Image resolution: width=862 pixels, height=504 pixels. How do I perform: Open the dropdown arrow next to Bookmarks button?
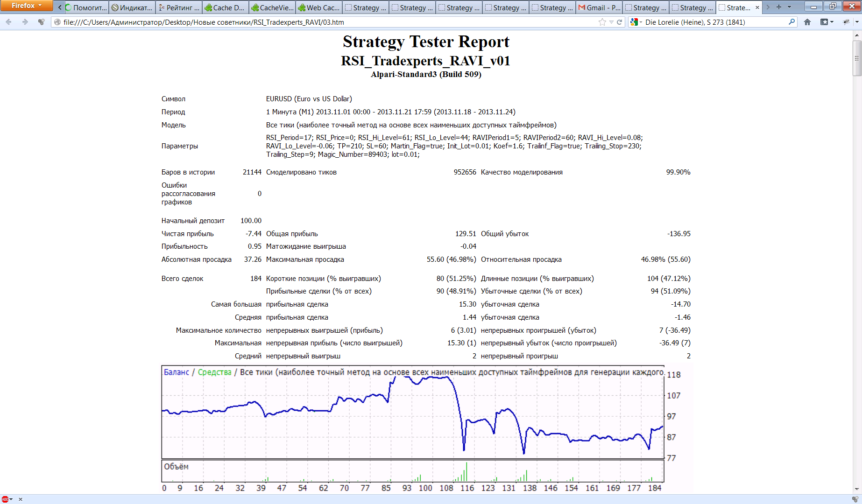click(832, 22)
